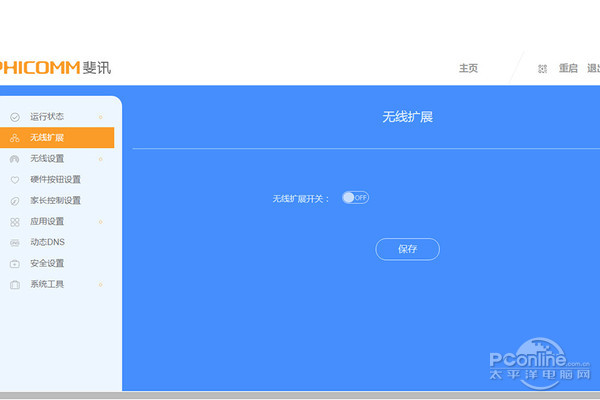Click the wireless extension nodes icon

pyautogui.click(x=15, y=138)
